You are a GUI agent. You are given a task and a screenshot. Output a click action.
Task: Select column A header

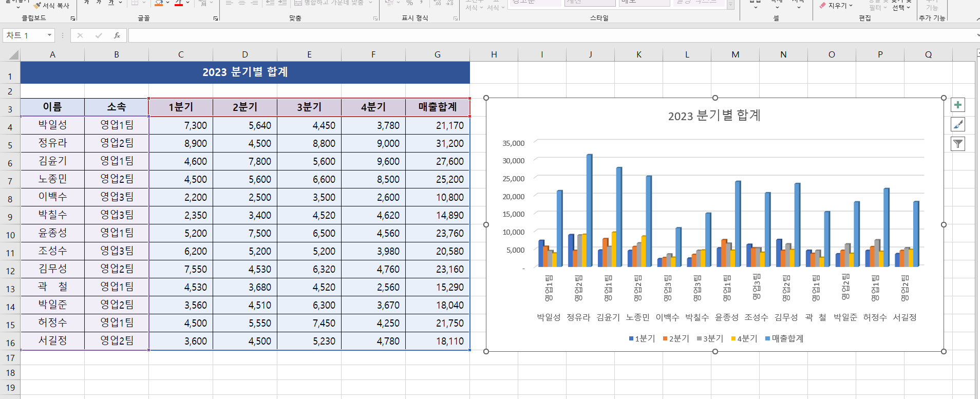click(x=52, y=54)
